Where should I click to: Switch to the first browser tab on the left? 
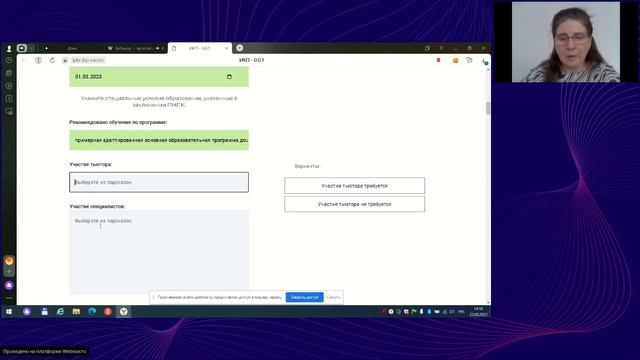pyautogui.click(x=73, y=48)
